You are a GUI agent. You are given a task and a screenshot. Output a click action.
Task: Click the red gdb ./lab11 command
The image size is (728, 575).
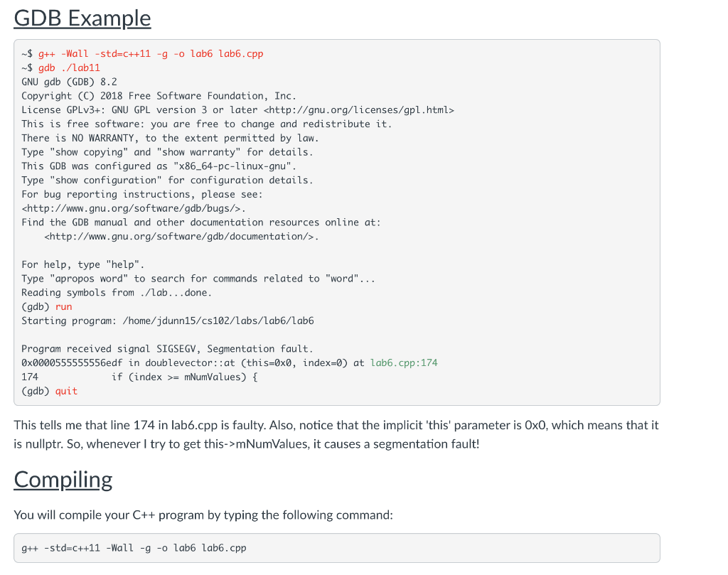click(69, 68)
